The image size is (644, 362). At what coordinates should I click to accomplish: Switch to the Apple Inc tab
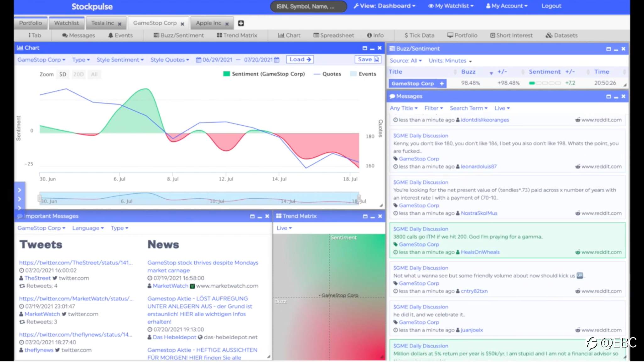pos(208,23)
